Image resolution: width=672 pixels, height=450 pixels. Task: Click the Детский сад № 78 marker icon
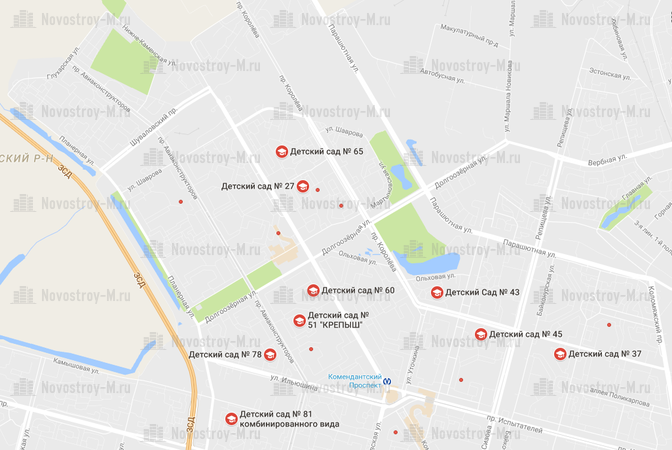tap(270, 354)
